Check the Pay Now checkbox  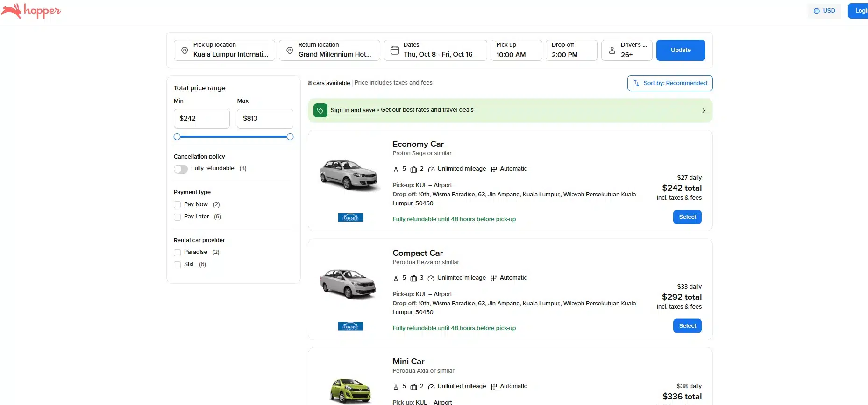coord(177,204)
